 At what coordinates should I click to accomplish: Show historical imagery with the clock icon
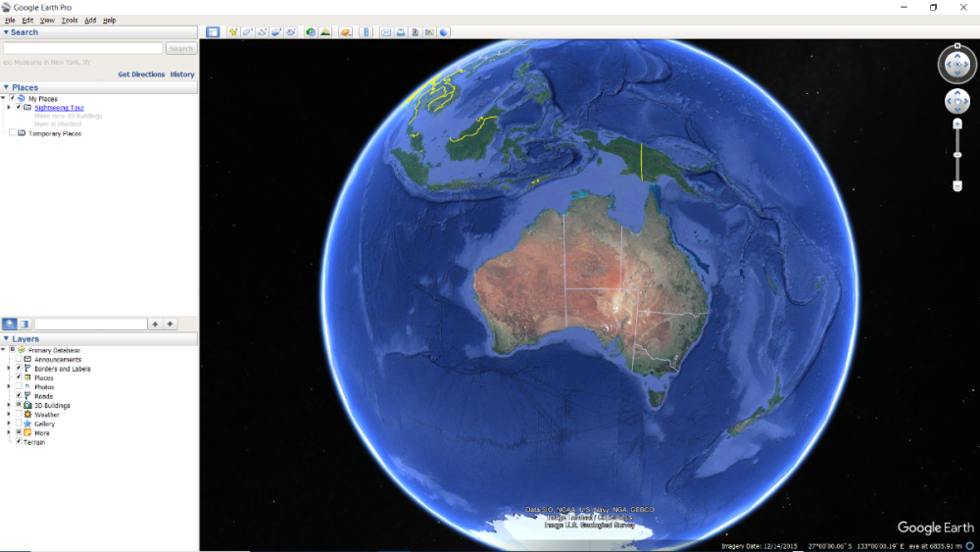(311, 32)
